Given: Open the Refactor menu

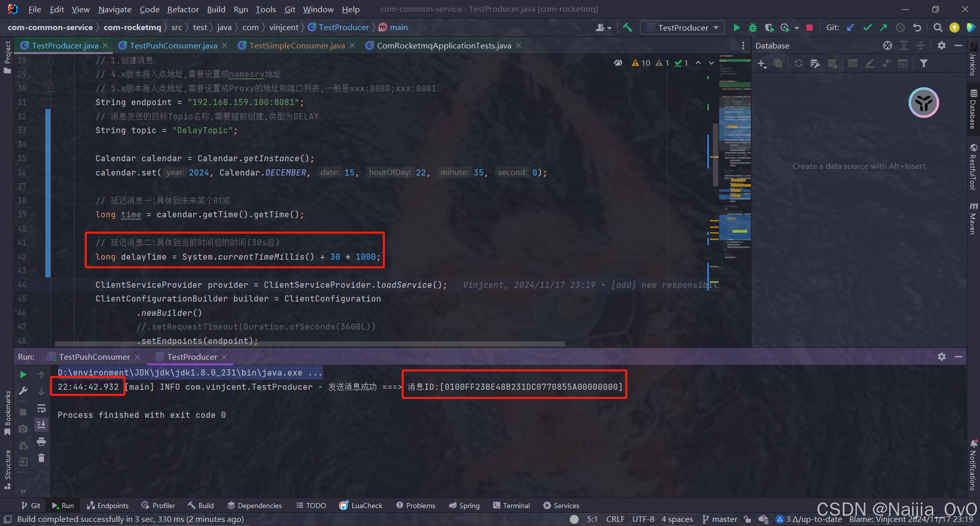Looking at the screenshot, I should tap(183, 9).
